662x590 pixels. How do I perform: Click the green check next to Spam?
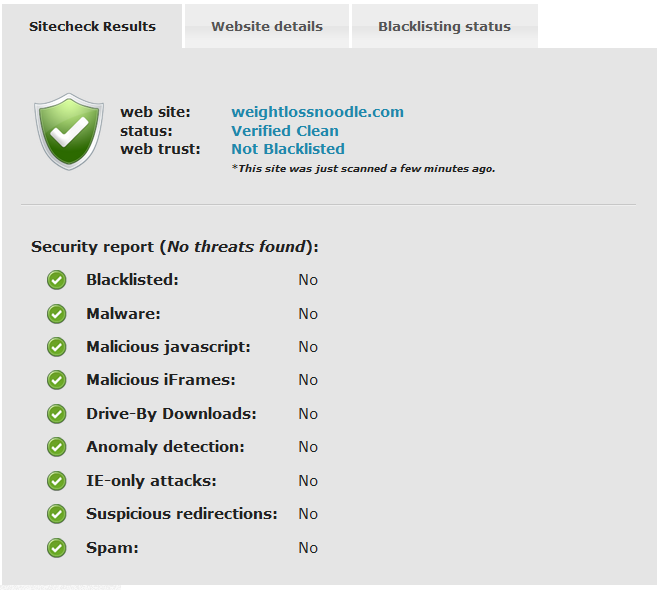click(57, 548)
